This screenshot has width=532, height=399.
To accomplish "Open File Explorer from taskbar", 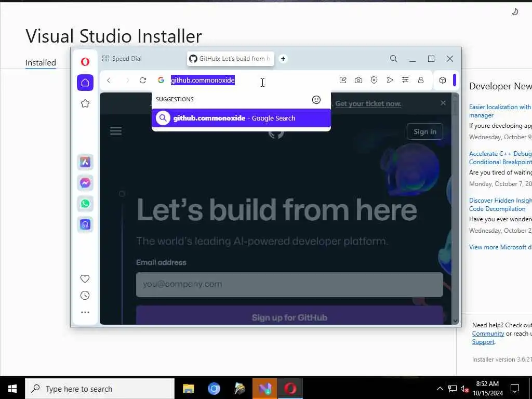I will pyautogui.click(x=188, y=389).
